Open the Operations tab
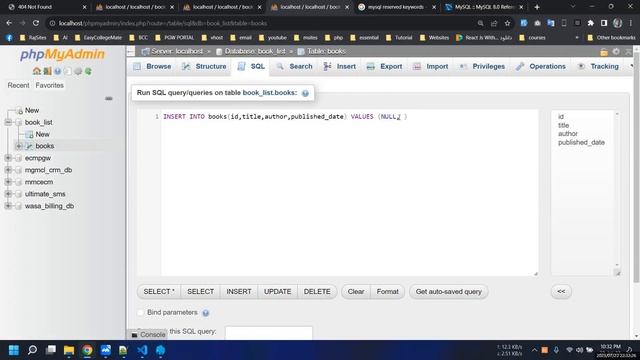Viewport: 640px width, 360px height. pos(541,67)
